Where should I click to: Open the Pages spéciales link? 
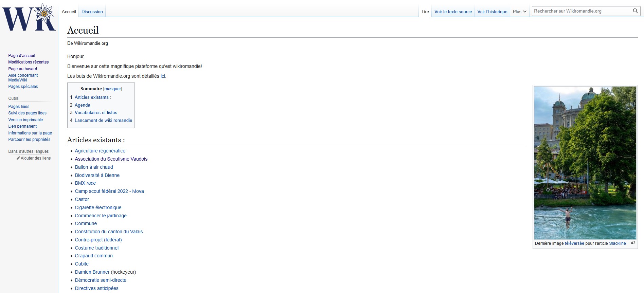(23, 87)
